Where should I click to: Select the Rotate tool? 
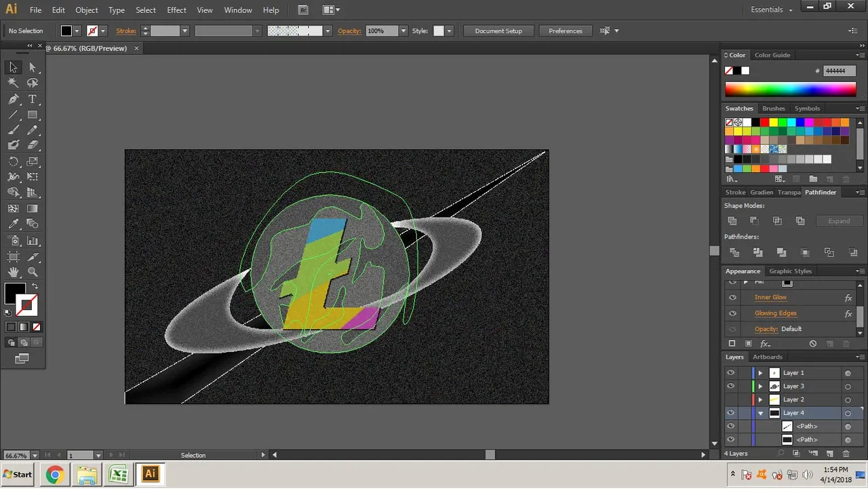pyautogui.click(x=13, y=161)
